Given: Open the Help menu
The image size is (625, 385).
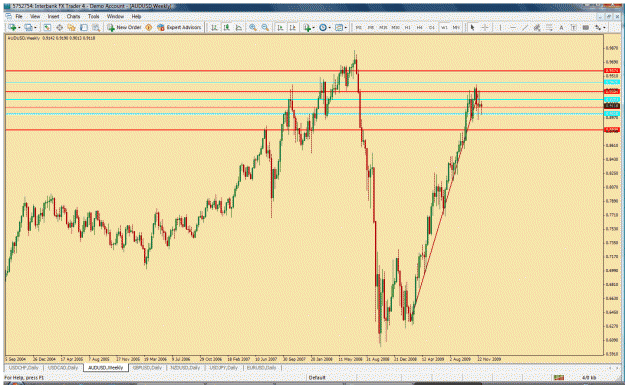Looking at the screenshot, I should (x=136, y=16).
